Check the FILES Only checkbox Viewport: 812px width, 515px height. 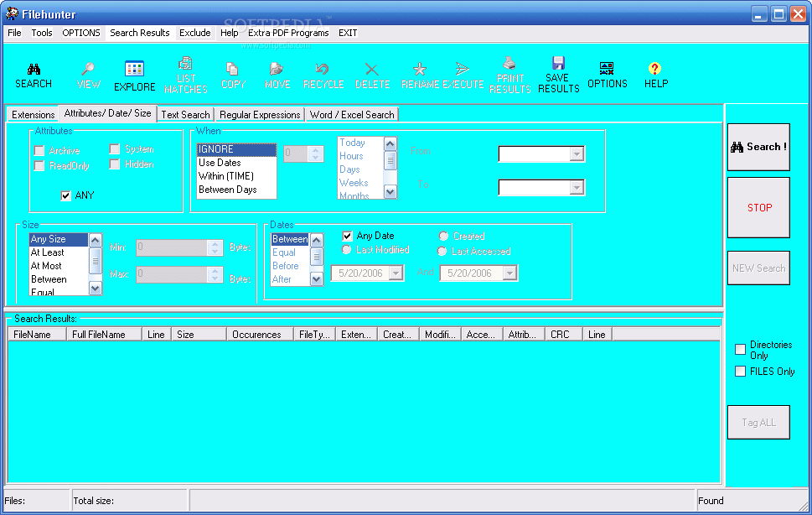tap(741, 372)
